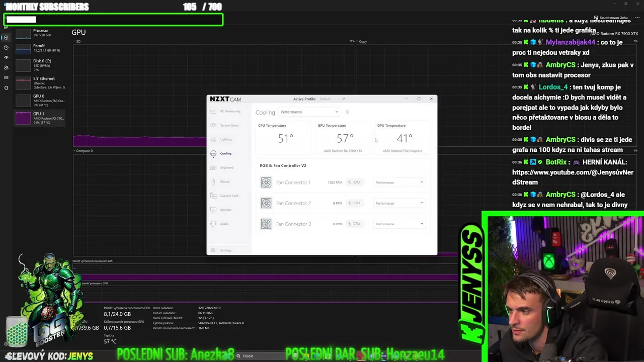The width and height of the screenshot is (644, 362).
Task: Select GPU 1 Radeon RX 7900 entry
Action: point(40,118)
